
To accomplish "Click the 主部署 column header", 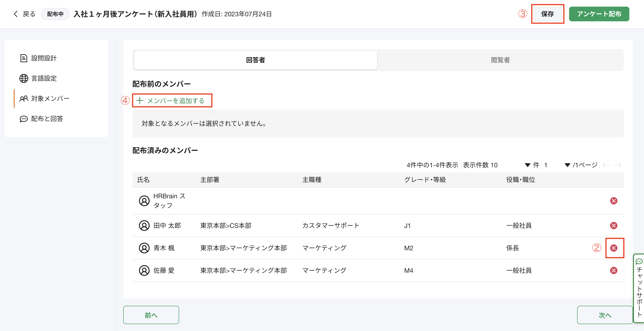I will pyautogui.click(x=210, y=180).
